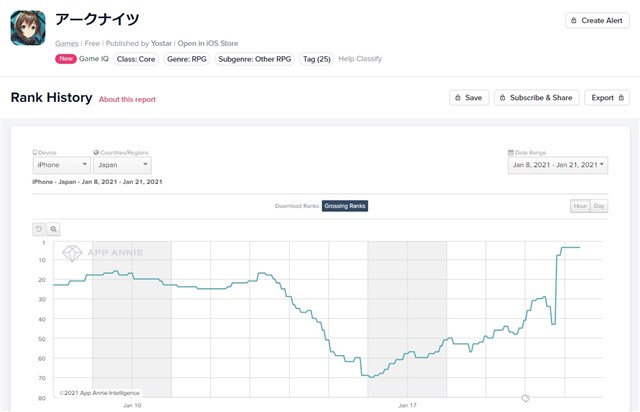Click the Rank History heading

pyautogui.click(x=51, y=98)
